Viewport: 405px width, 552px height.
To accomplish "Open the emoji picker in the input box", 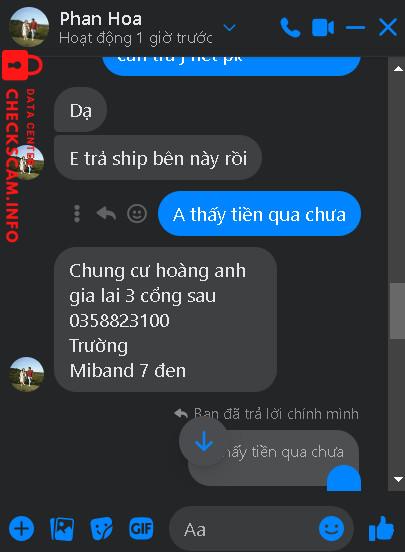I will 331,528.
